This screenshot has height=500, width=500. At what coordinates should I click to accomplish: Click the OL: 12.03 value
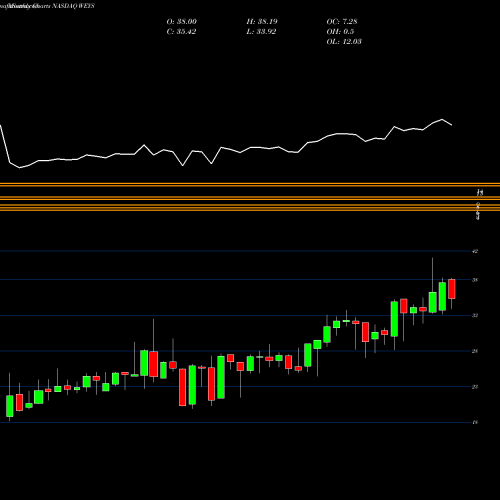click(344, 42)
